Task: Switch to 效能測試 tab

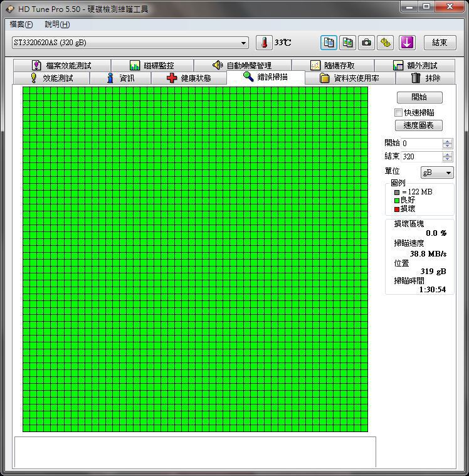Action: point(51,78)
